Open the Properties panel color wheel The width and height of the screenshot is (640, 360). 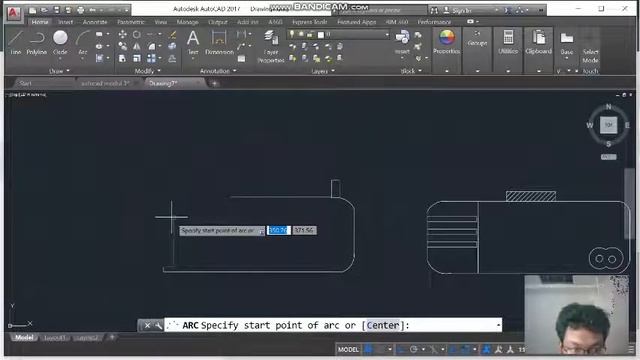click(x=447, y=38)
